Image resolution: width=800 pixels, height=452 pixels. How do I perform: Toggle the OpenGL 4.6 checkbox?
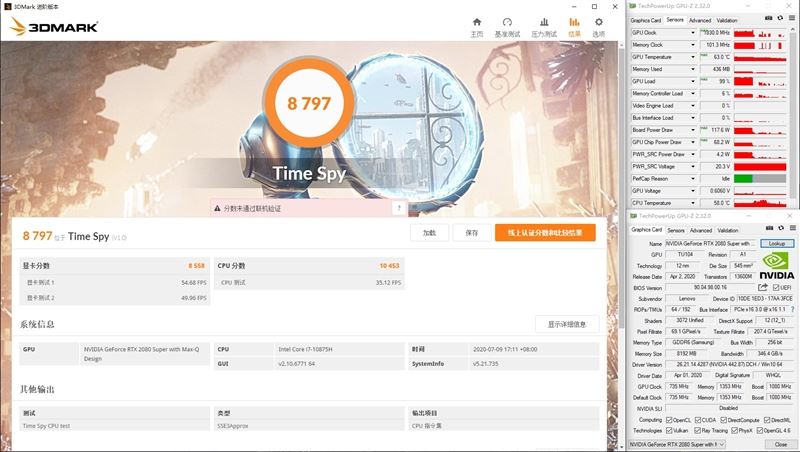[x=759, y=431]
